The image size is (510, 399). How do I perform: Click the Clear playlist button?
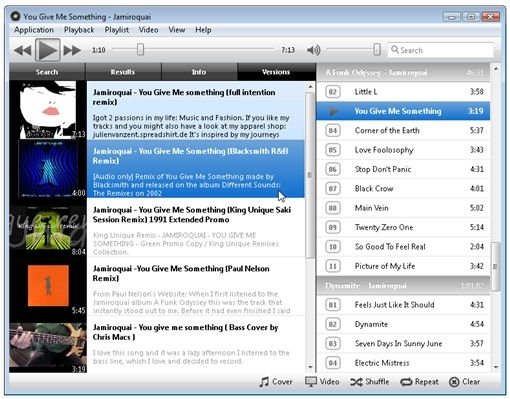pyautogui.click(x=465, y=382)
